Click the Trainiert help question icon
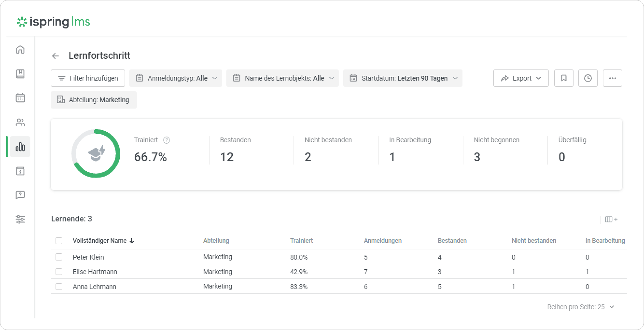Screen dimensions: 644x330 (x=166, y=140)
